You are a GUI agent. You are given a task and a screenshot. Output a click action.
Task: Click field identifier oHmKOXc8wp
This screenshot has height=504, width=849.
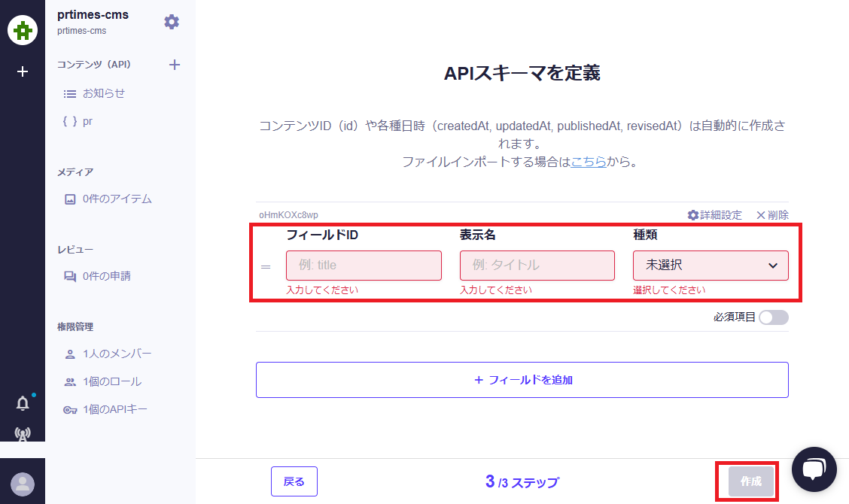click(288, 215)
